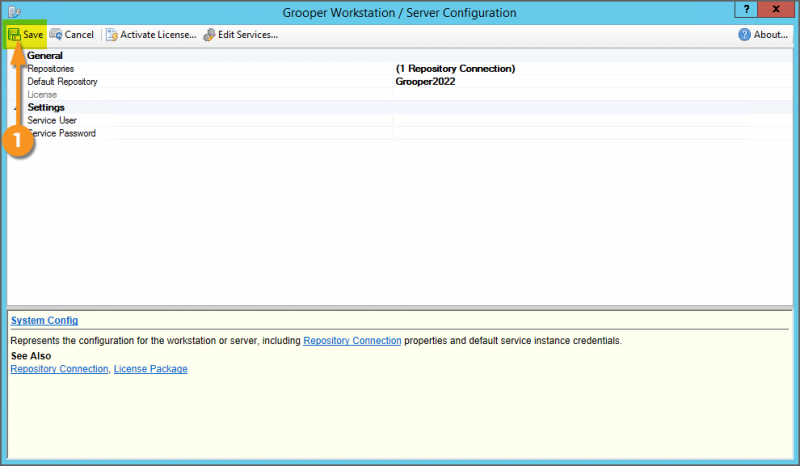Viewport: 800px width, 466px height.
Task: Open the System Config help link
Action: [x=44, y=321]
